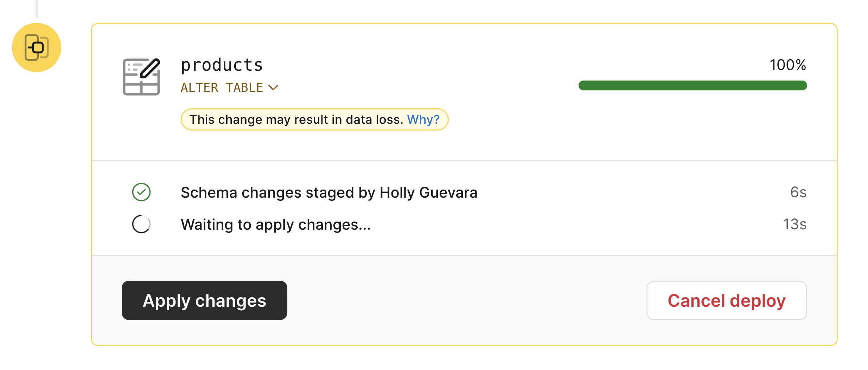Screen dimensions: 868x370
Task: Open the ALTER TABLE statement details
Action: [x=222, y=87]
